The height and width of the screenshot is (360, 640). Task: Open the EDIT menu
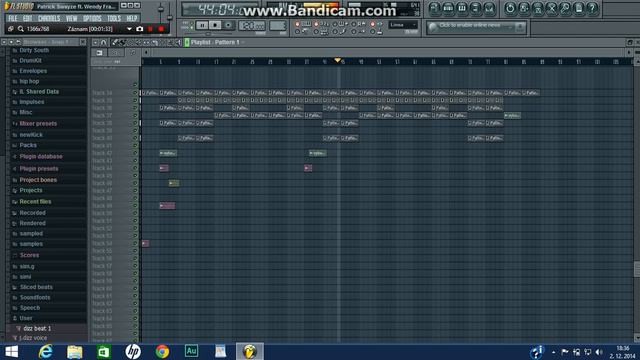click(x=27, y=18)
